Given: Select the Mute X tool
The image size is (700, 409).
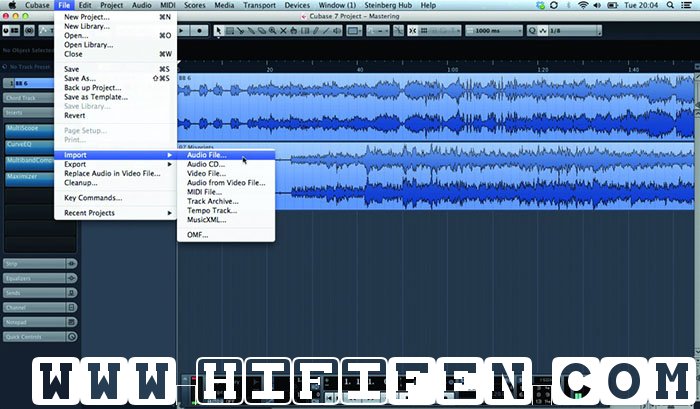Looking at the screenshot, I should click(283, 31).
